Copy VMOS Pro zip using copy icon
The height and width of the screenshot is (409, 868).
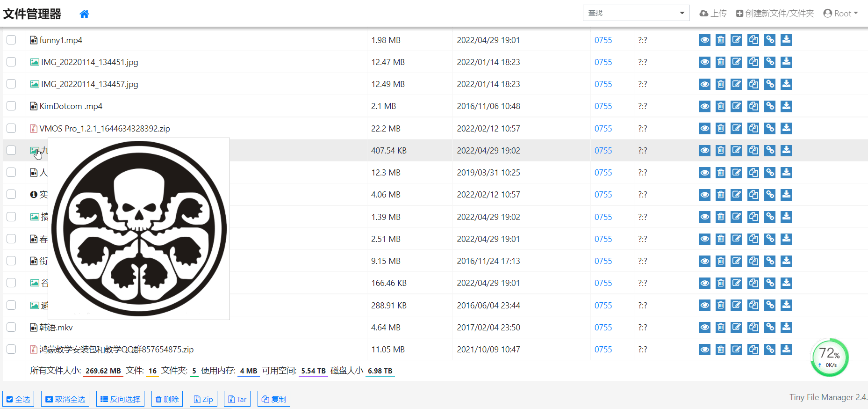click(753, 128)
